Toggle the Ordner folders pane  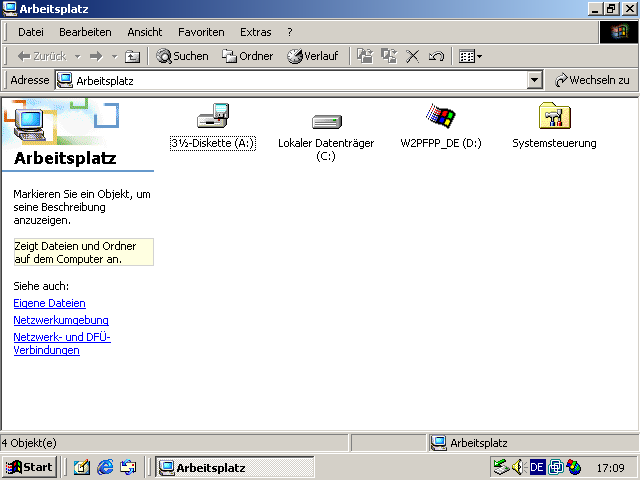(x=247, y=56)
